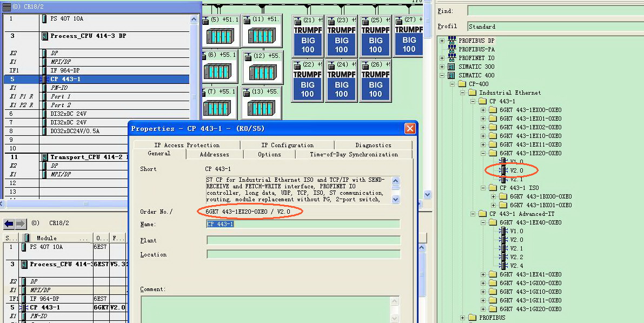Click the PROFINET IO catalog icon
The image size is (644, 323).
(452, 57)
